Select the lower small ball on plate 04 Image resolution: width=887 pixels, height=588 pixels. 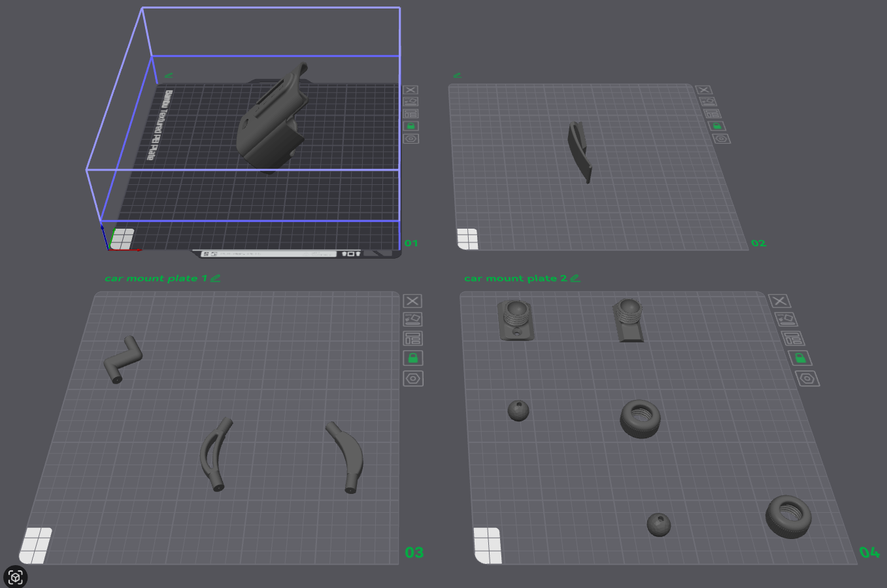659,524
